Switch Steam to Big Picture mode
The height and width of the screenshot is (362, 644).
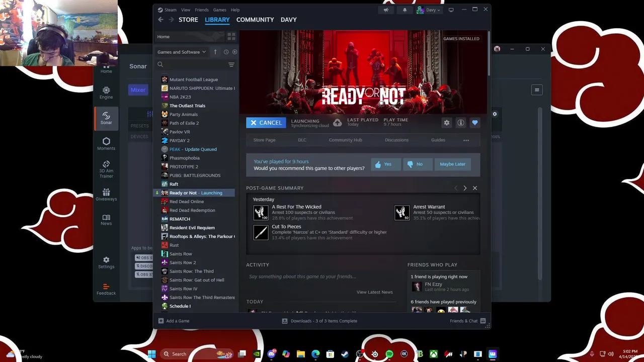451,10
